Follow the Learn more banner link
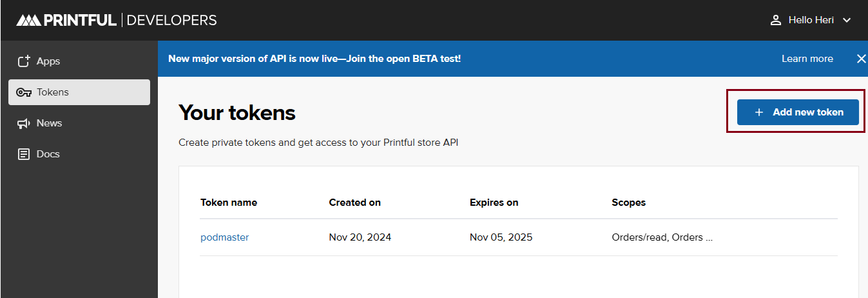Screen dimensions: 868x298 pos(807,59)
